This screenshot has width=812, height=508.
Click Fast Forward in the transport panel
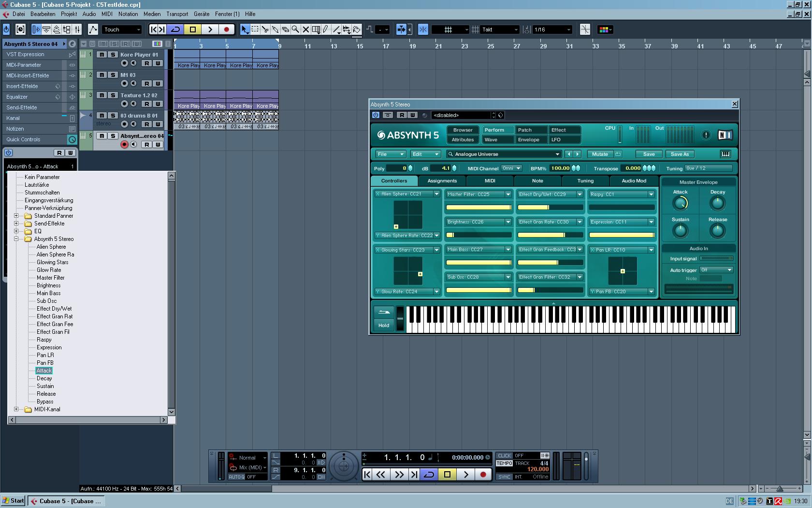click(x=399, y=475)
